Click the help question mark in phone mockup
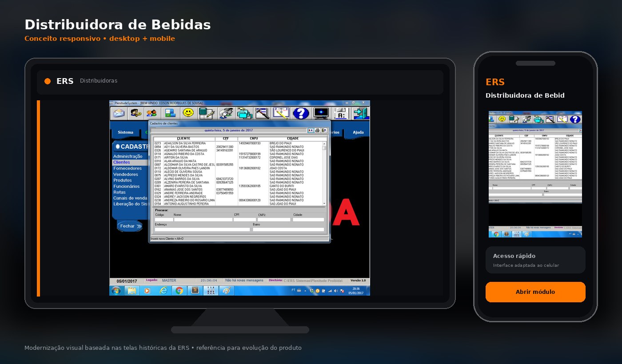Screen dimensions: 622x364 pyautogui.click(x=575, y=119)
